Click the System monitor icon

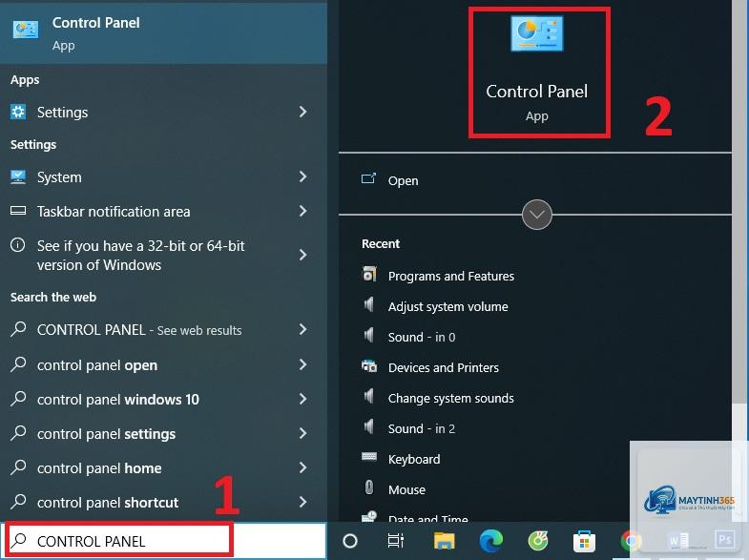click(18, 177)
